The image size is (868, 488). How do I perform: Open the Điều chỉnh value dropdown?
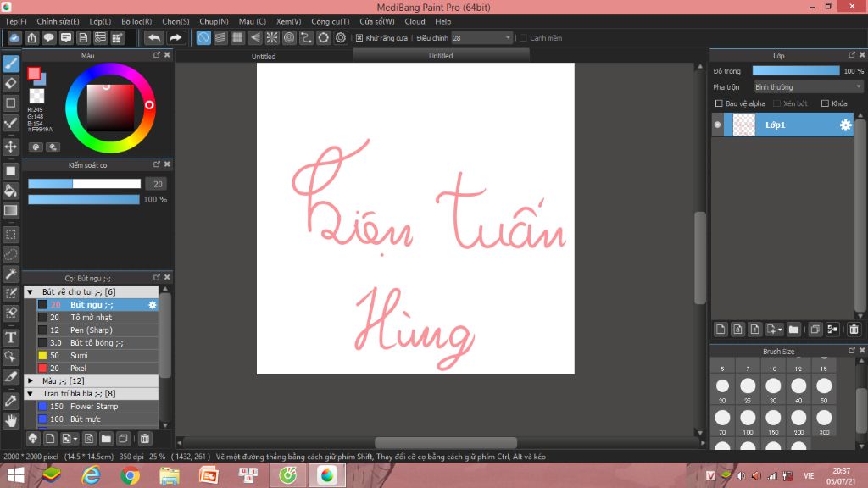click(x=481, y=38)
